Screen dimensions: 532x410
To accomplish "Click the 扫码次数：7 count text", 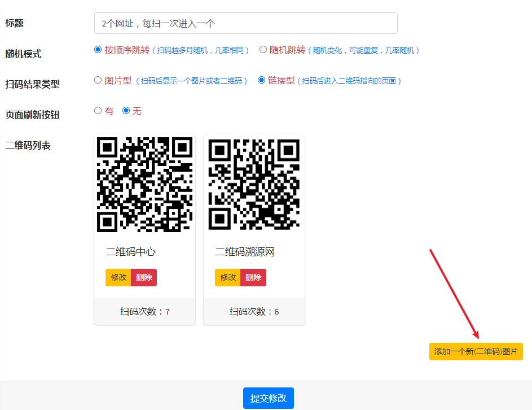I will pos(145,312).
